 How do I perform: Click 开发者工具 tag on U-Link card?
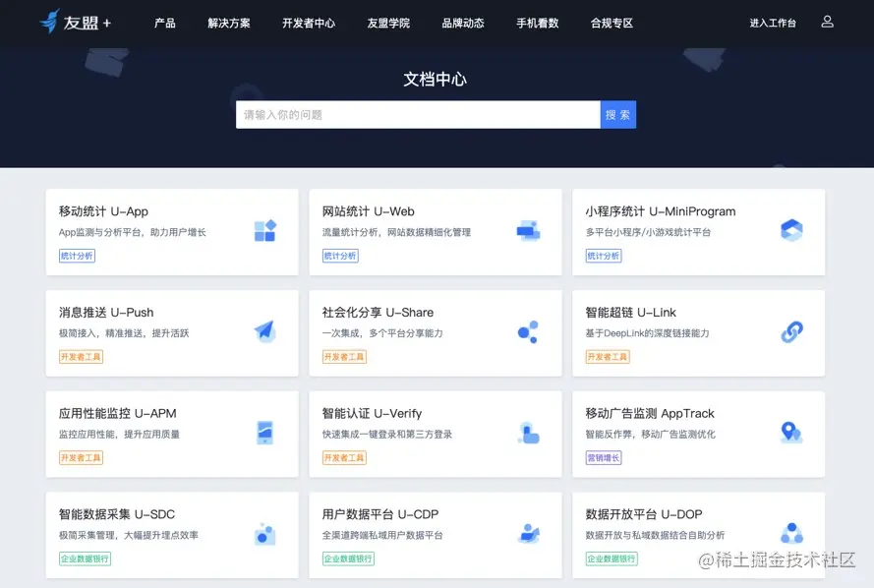pyautogui.click(x=608, y=357)
